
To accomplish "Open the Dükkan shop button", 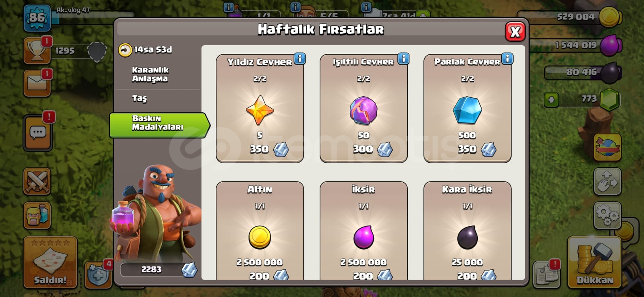I will pos(594,262).
